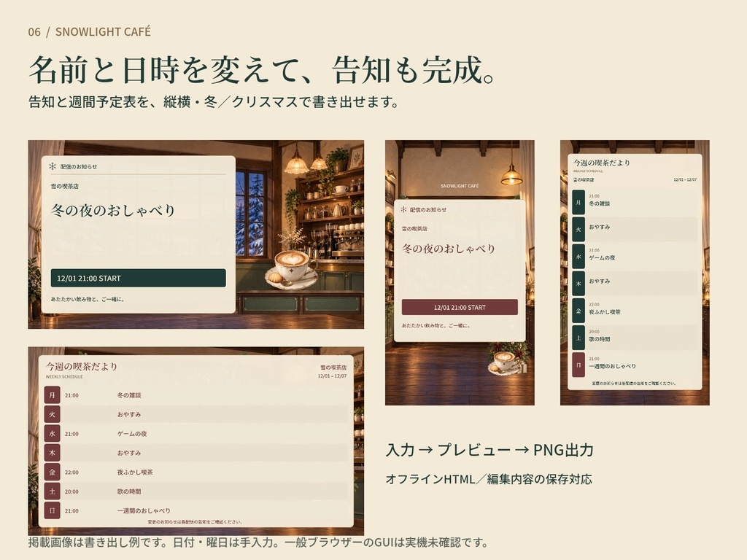Click 夜ふかし喫茶 entry in the portrait schedule
The image size is (747, 560).
click(x=605, y=312)
